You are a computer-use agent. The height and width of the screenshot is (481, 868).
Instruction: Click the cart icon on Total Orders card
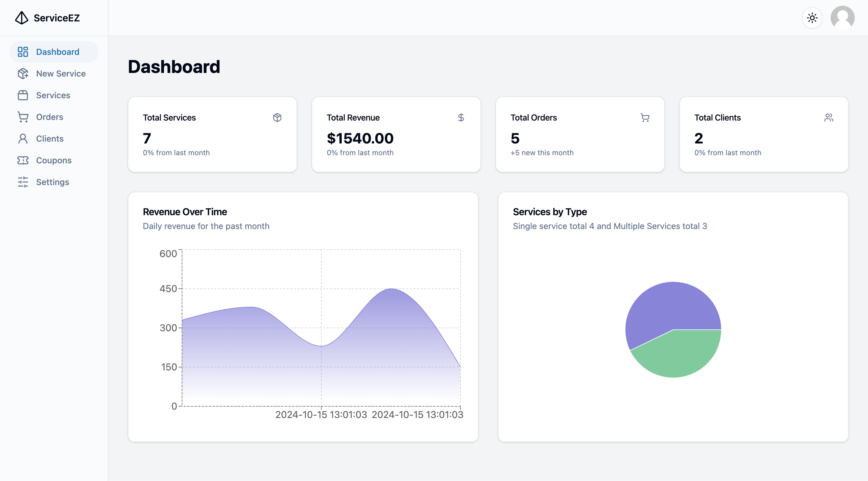click(645, 118)
